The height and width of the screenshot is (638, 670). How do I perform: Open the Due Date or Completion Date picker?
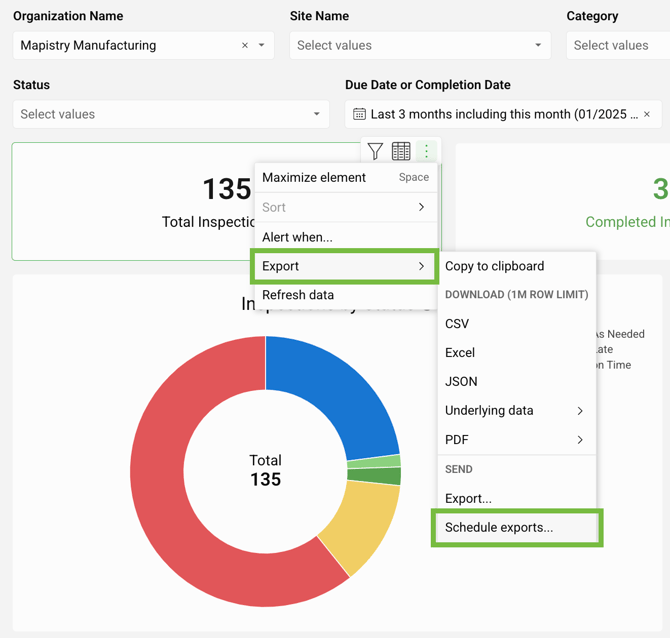(x=503, y=114)
